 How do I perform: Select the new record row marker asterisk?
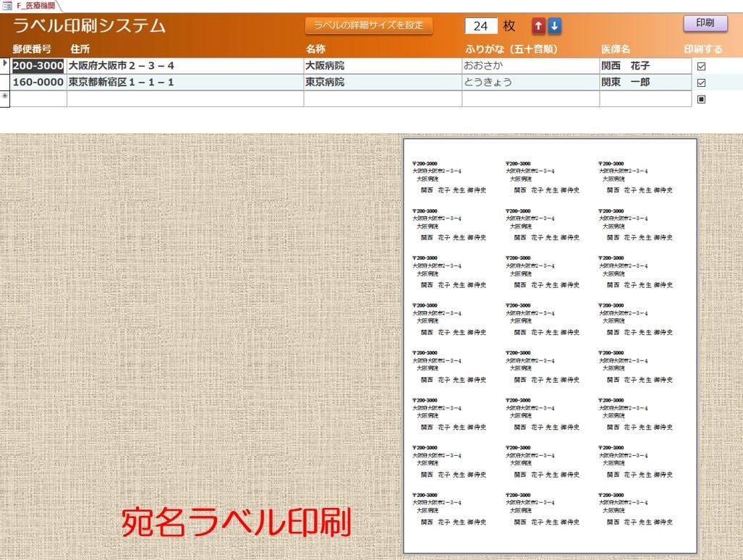coord(5,98)
